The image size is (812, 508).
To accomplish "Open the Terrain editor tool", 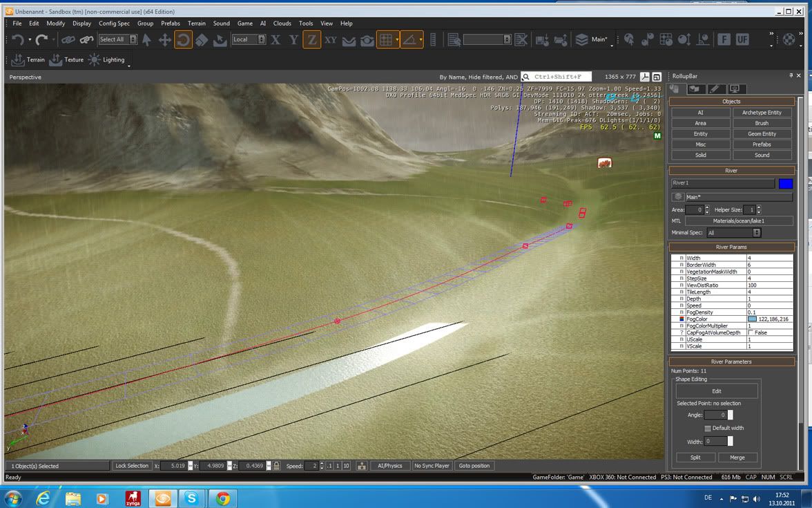I will coord(28,60).
